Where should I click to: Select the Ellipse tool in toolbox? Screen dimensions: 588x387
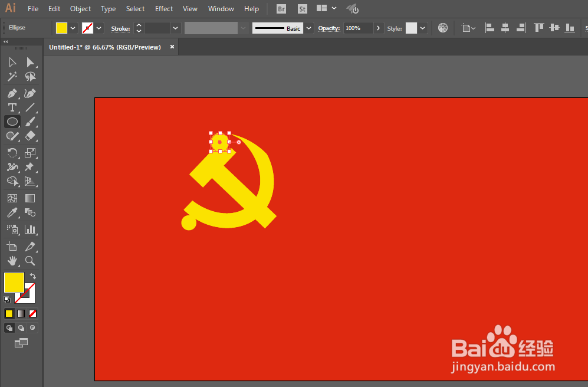[12, 122]
